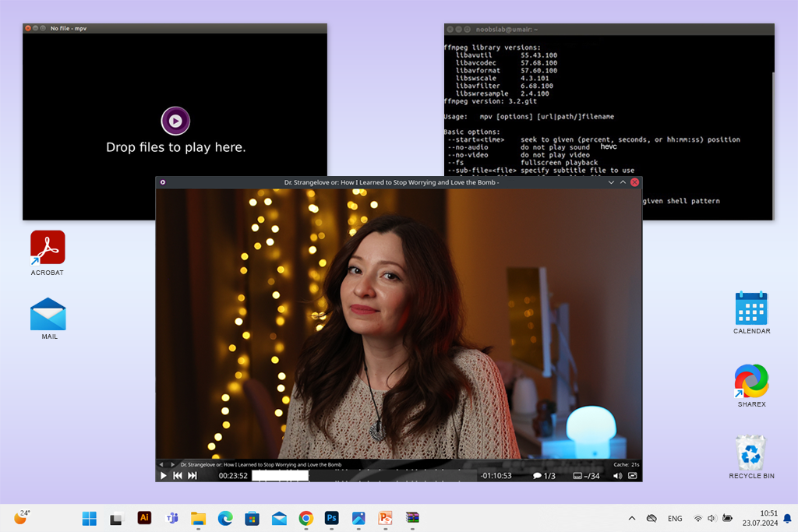Click the '--no-audio' option in terminal
This screenshot has height=532, width=798.
tap(468, 147)
